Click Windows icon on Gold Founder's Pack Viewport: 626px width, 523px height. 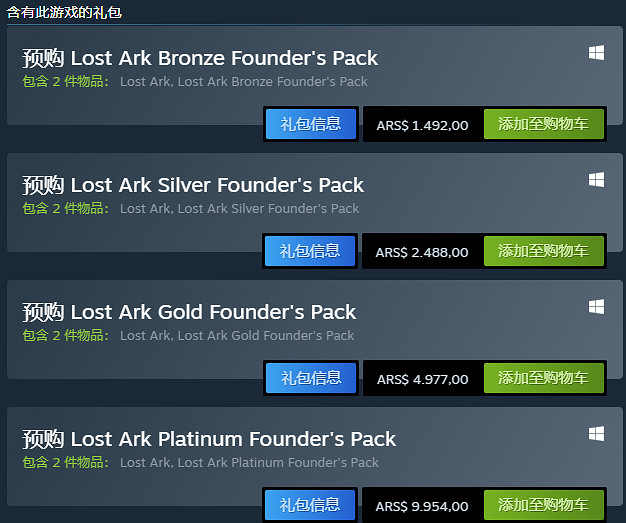coord(596,307)
